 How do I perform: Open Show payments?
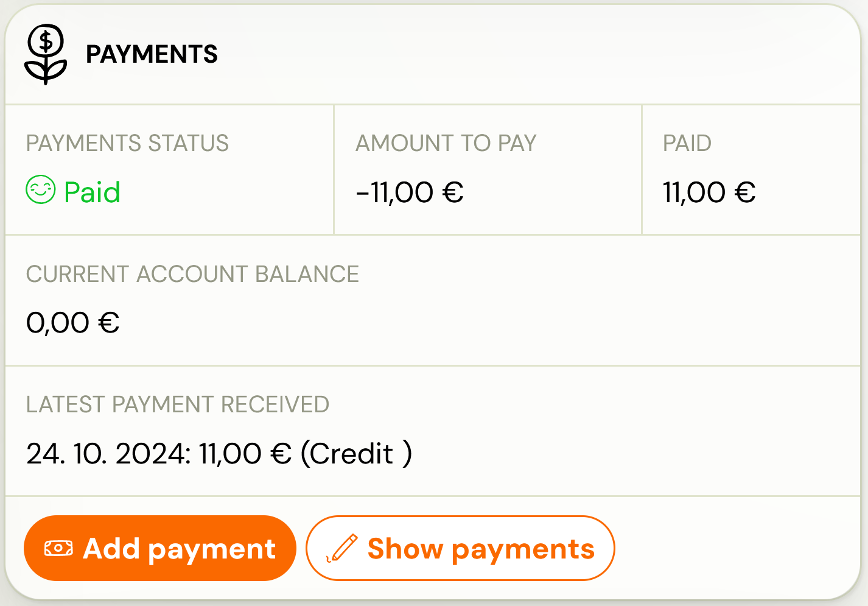point(460,548)
